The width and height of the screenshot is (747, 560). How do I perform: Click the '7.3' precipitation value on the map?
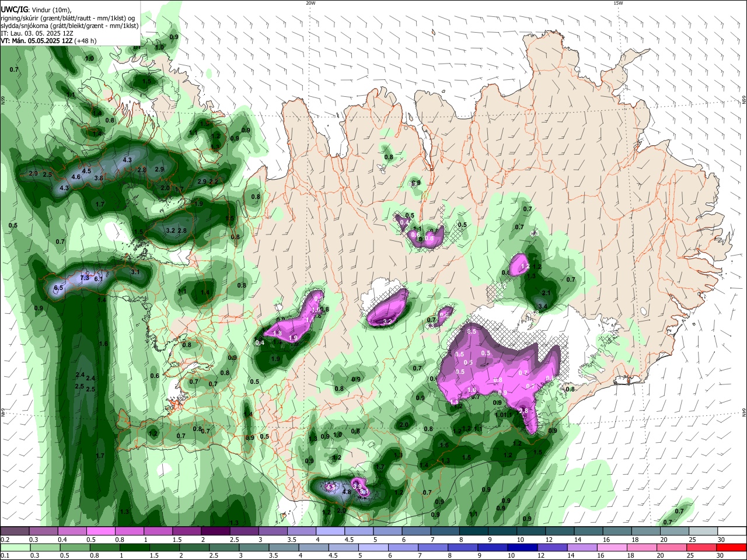pyautogui.click(x=85, y=278)
